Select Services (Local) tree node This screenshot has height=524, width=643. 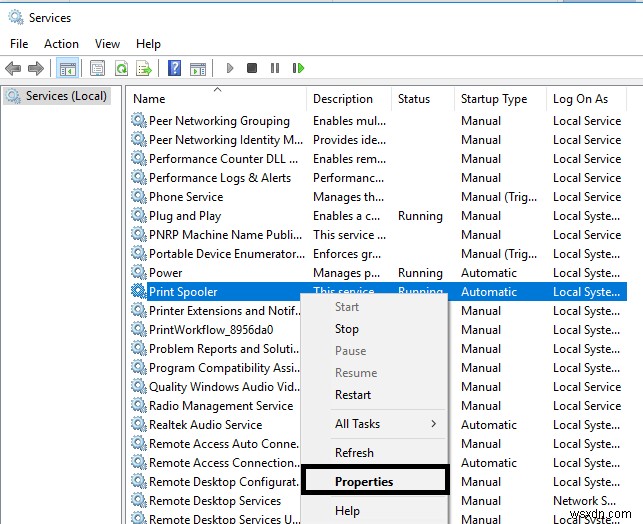pos(57,96)
